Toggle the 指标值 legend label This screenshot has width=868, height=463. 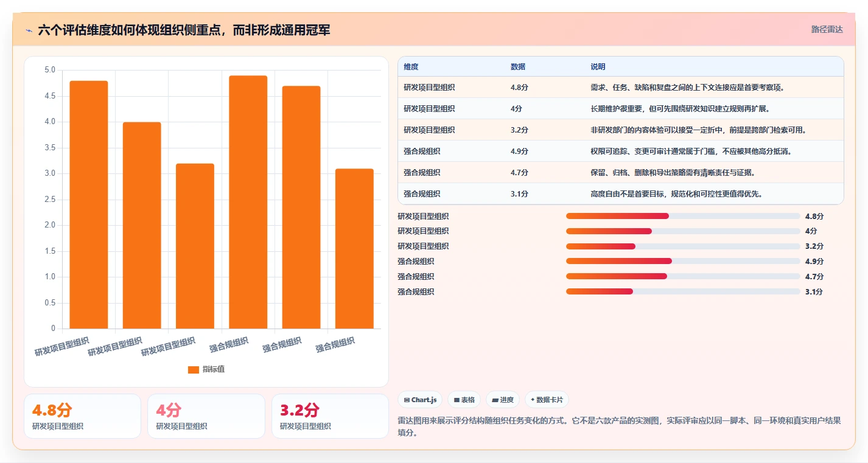214,369
